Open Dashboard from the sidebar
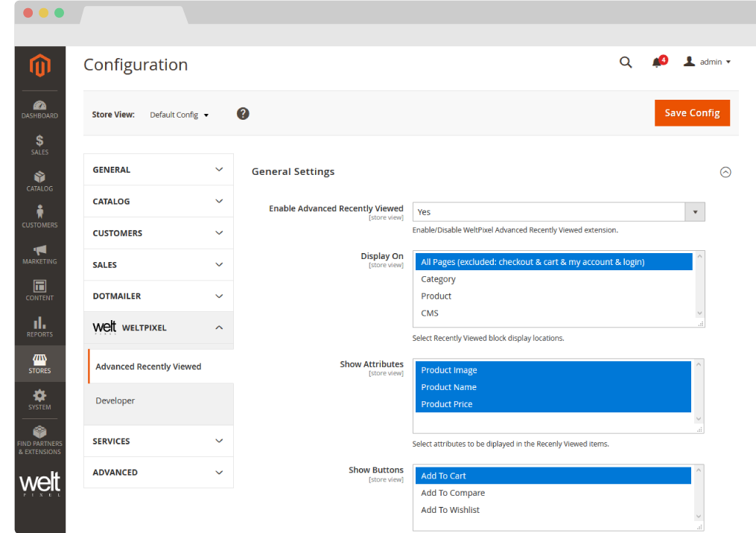The image size is (756, 533). 39,109
